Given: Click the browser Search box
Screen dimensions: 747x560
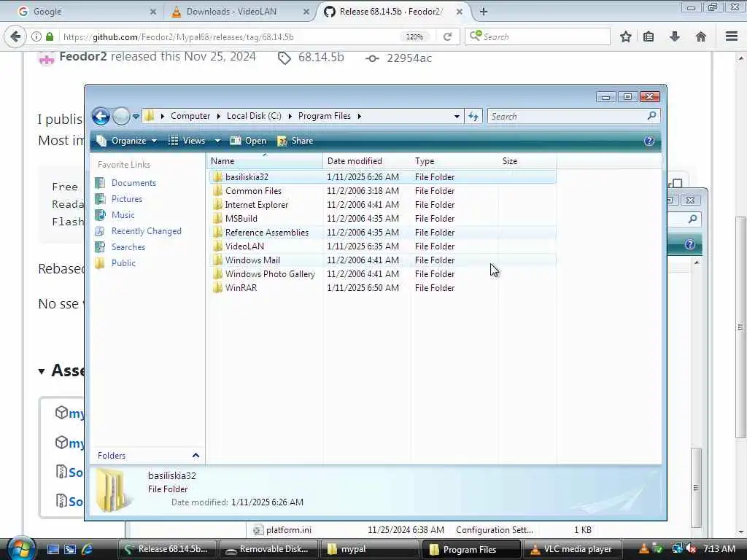Looking at the screenshot, I should [538, 36].
